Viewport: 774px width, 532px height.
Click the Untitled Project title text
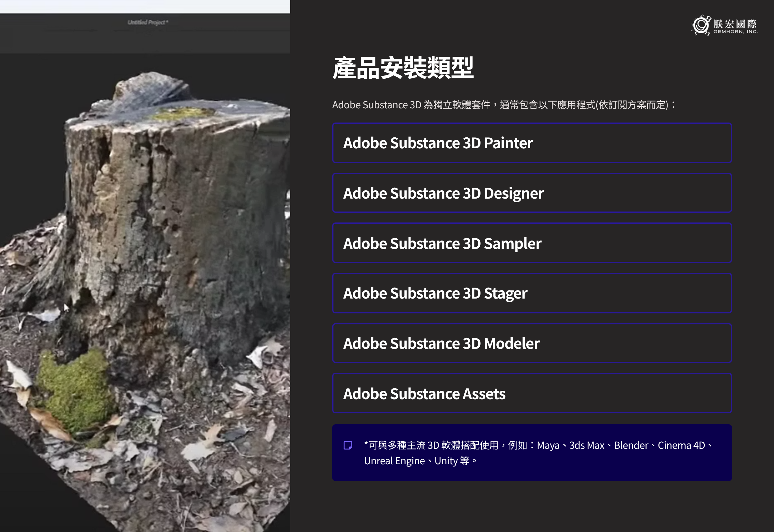[148, 22]
